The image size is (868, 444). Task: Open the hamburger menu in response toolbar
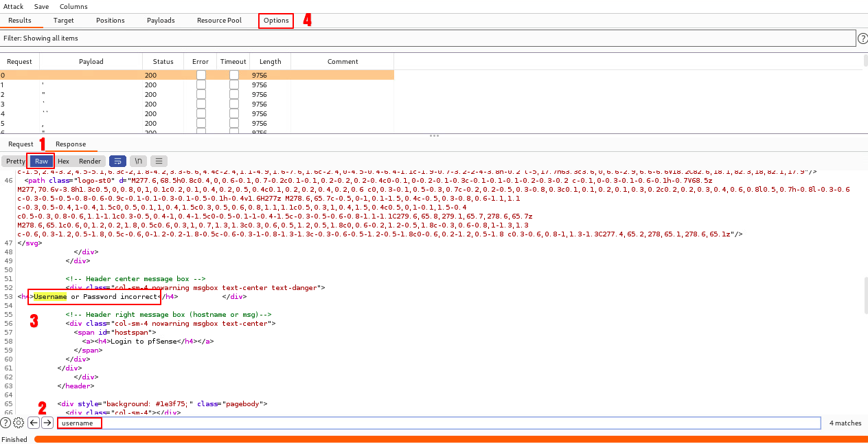click(159, 161)
